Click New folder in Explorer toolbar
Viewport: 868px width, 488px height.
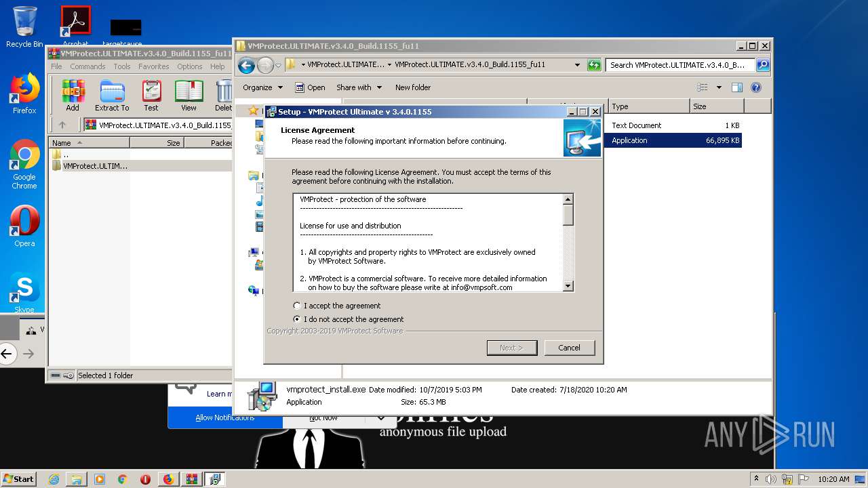point(413,87)
